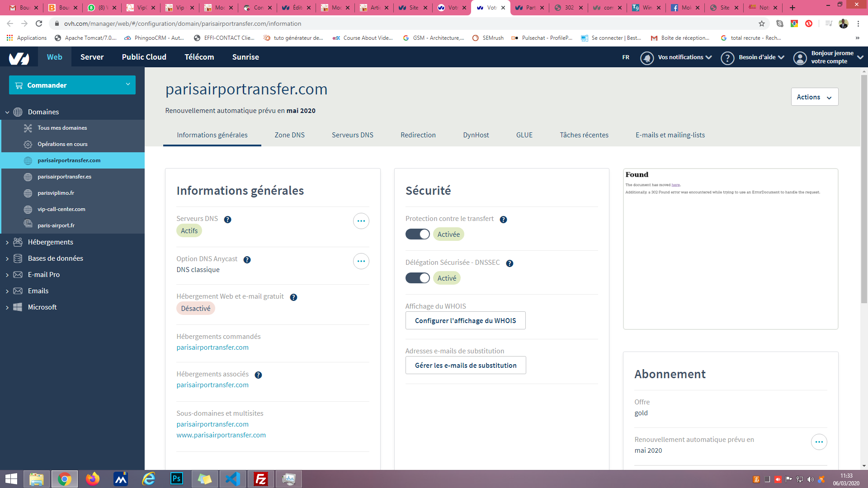Screen dimensions: 868x488
Task: Disable the DNSSEC secured delegation switch
Action: 417,278
